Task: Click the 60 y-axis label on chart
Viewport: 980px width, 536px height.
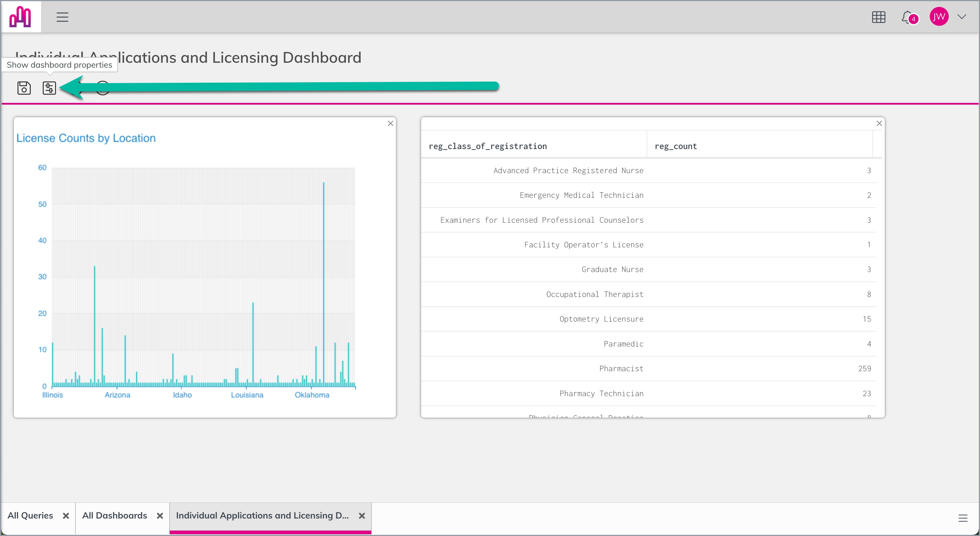Action: pos(42,168)
